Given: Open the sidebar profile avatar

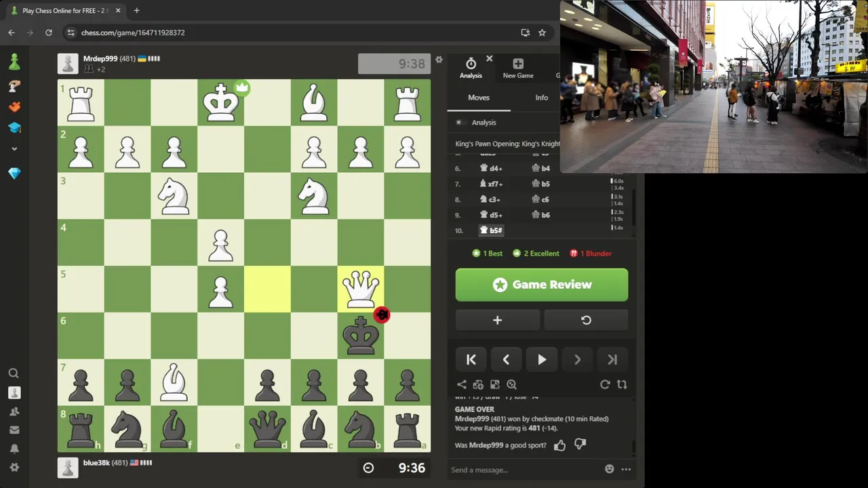Looking at the screenshot, I should pyautogui.click(x=14, y=392).
